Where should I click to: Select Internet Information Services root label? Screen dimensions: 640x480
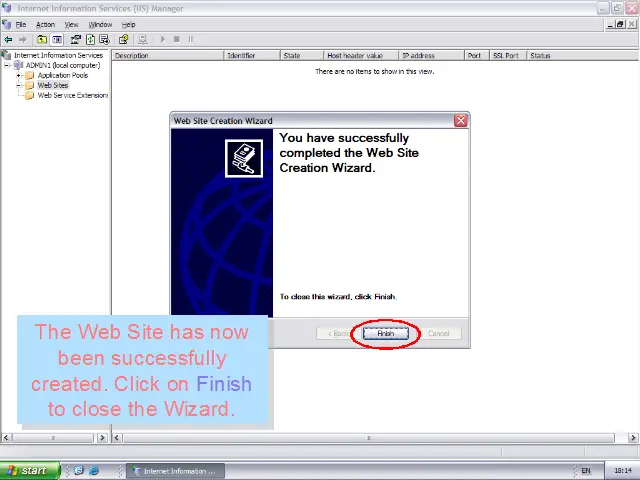(58, 55)
